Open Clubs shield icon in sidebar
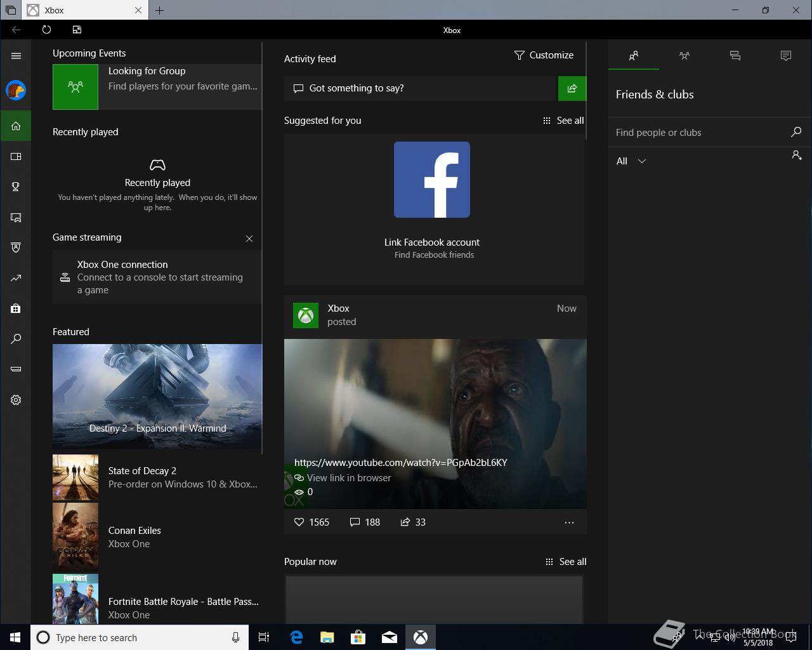Image resolution: width=812 pixels, height=650 pixels. (16, 248)
